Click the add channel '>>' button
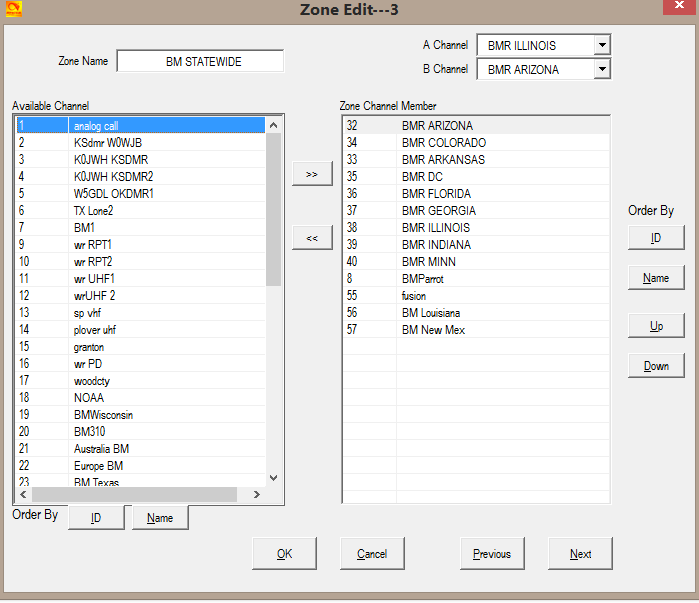The image size is (699, 603). 311,174
